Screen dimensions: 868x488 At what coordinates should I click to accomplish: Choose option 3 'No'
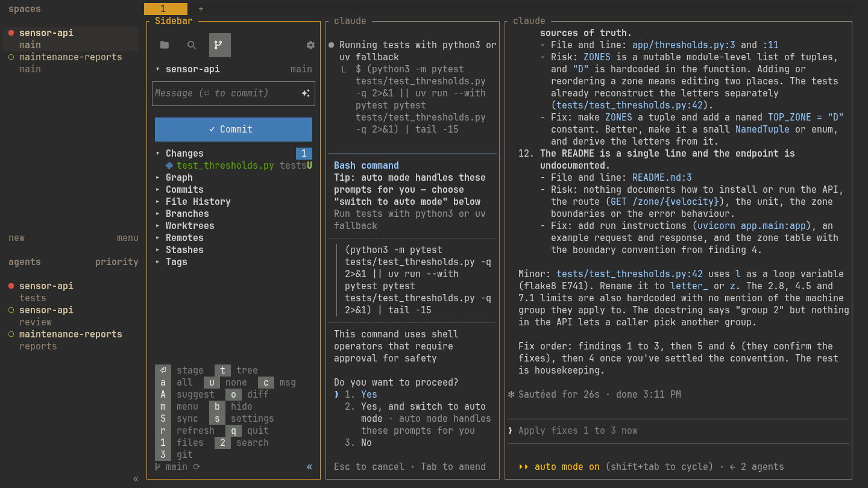(358, 443)
